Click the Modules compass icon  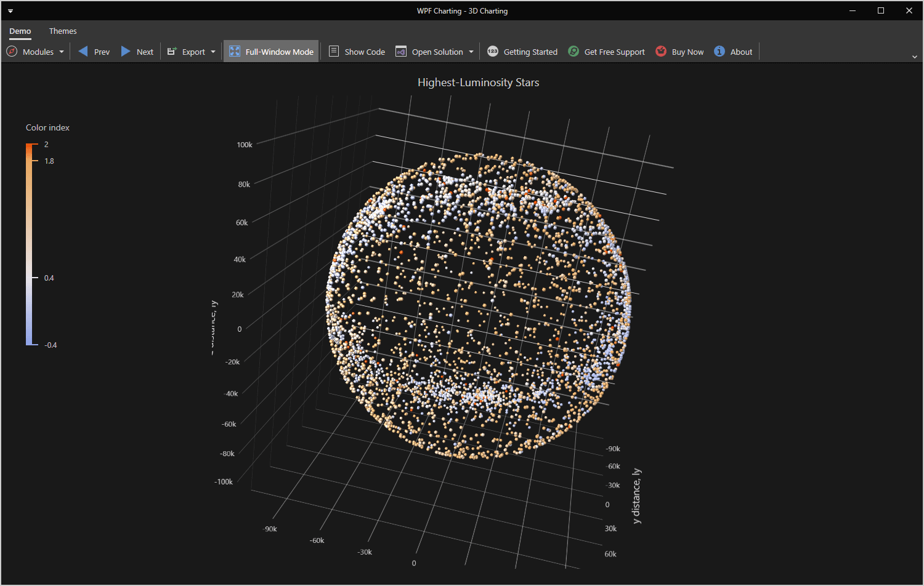click(x=12, y=52)
